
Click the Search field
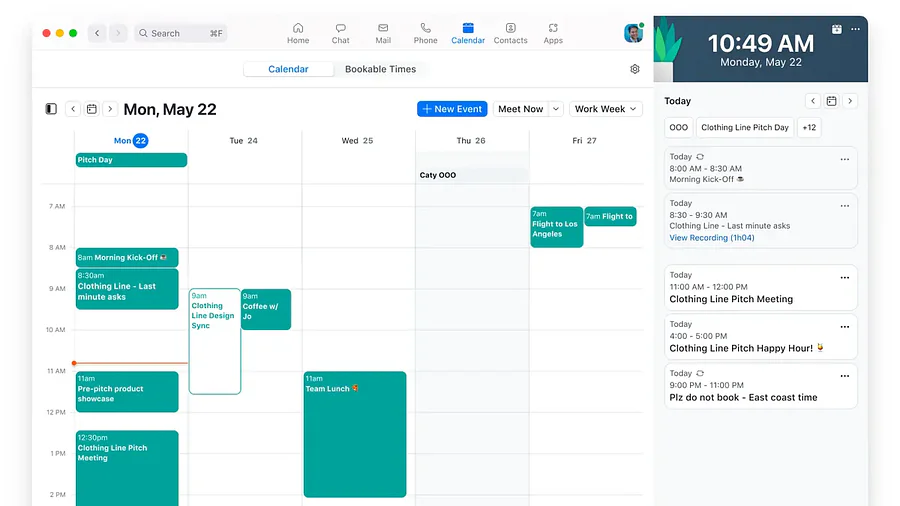click(x=181, y=33)
